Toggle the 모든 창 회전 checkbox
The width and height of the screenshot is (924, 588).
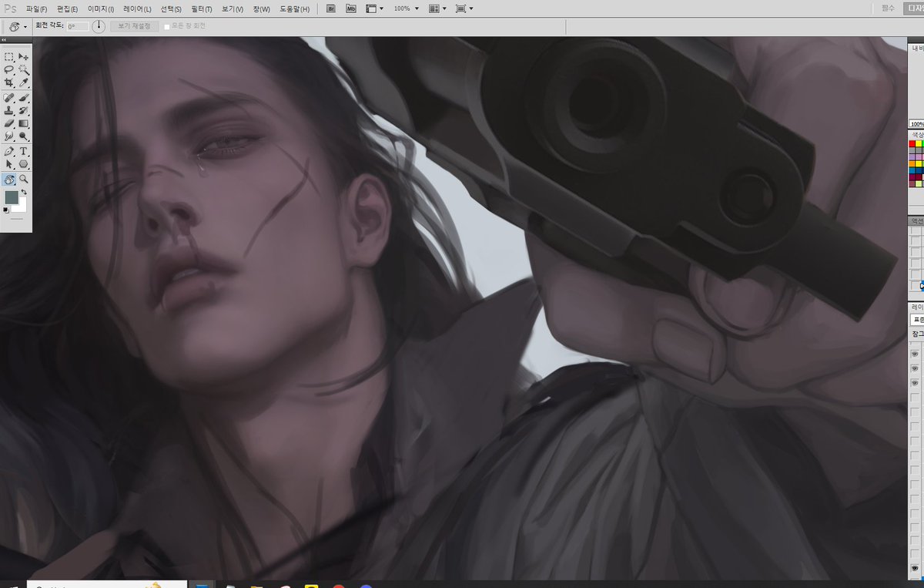(x=167, y=26)
